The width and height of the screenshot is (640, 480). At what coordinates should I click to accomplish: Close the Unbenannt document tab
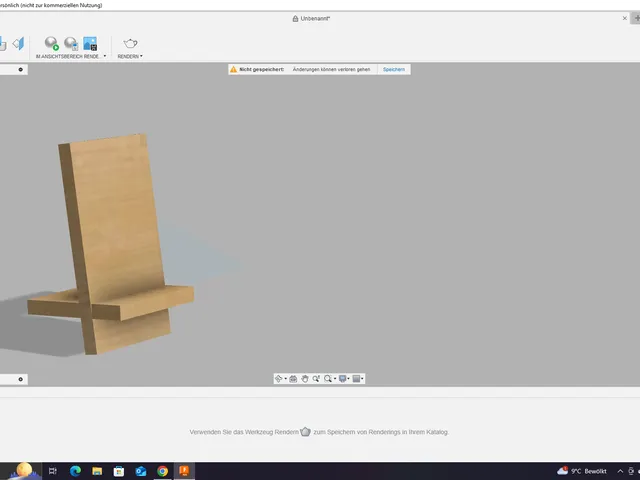pyautogui.click(x=624, y=18)
